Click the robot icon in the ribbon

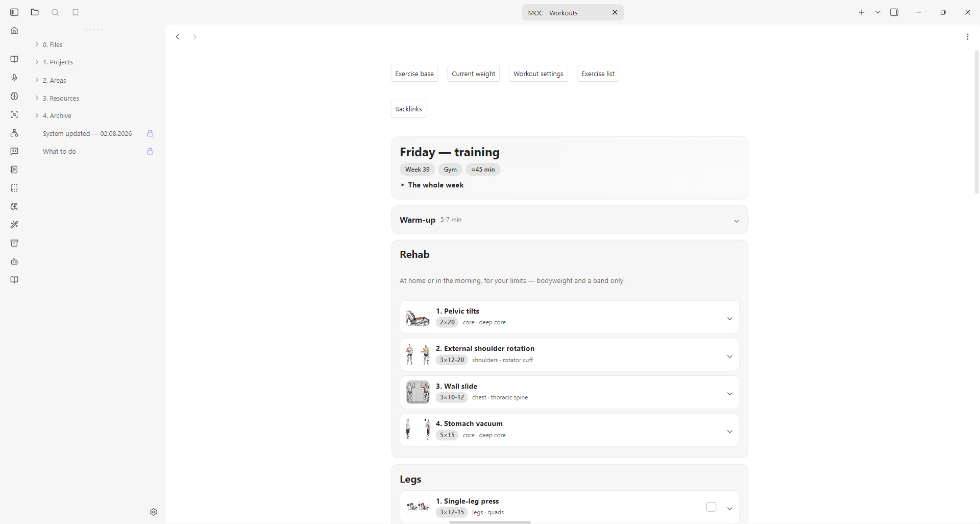click(x=14, y=261)
